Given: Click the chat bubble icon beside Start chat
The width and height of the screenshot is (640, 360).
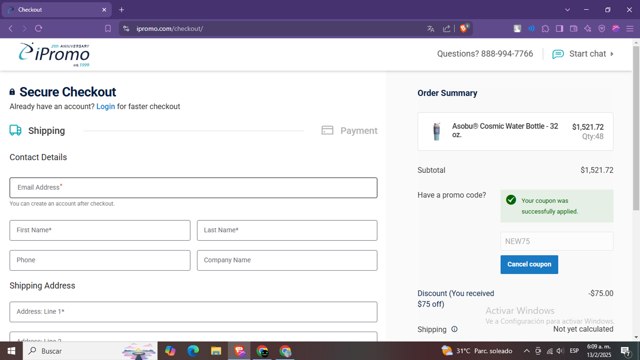Looking at the screenshot, I should pos(558,54).
